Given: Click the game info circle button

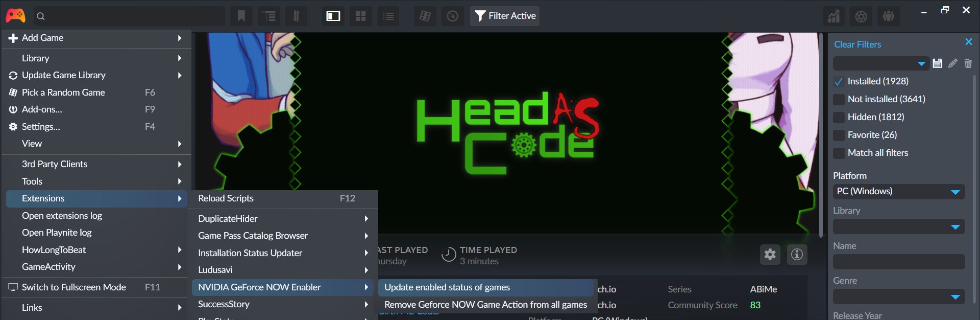Looking at the screenshot, I should 797,254.
